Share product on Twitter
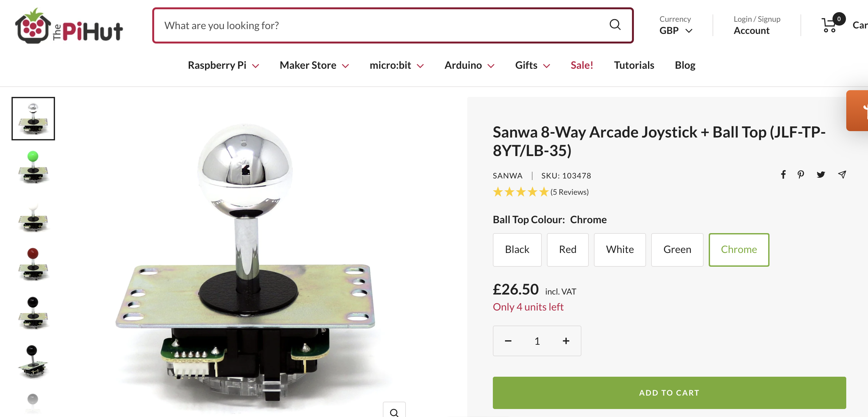The image size is (868, 417). point(820,175)
